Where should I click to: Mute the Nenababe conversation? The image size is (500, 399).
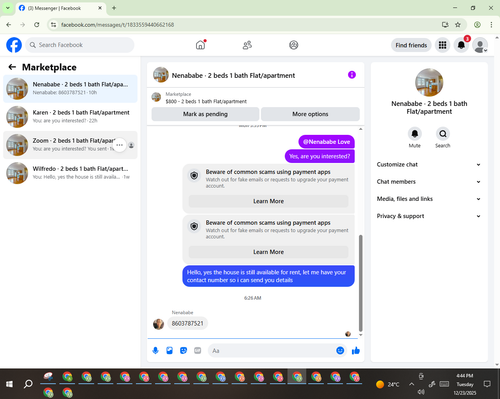click(415, 134)
